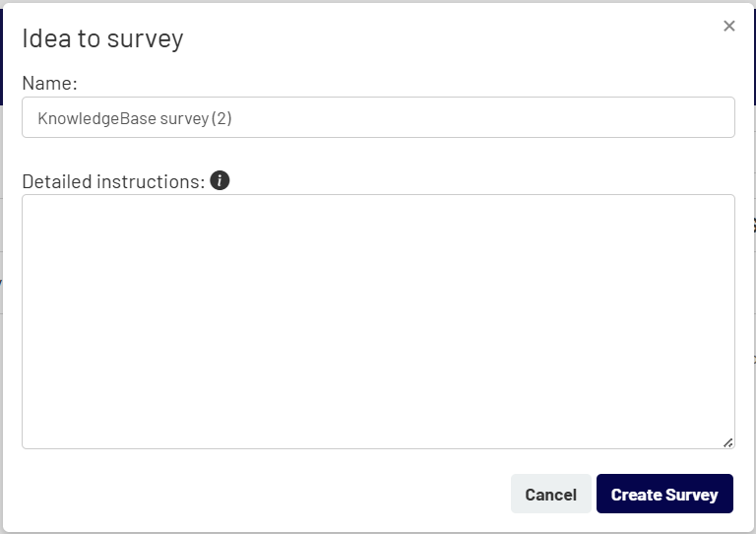The image size is (756, 534).
Task: Click the 'Detailed instructions:' label text
Action: (113, 182)
